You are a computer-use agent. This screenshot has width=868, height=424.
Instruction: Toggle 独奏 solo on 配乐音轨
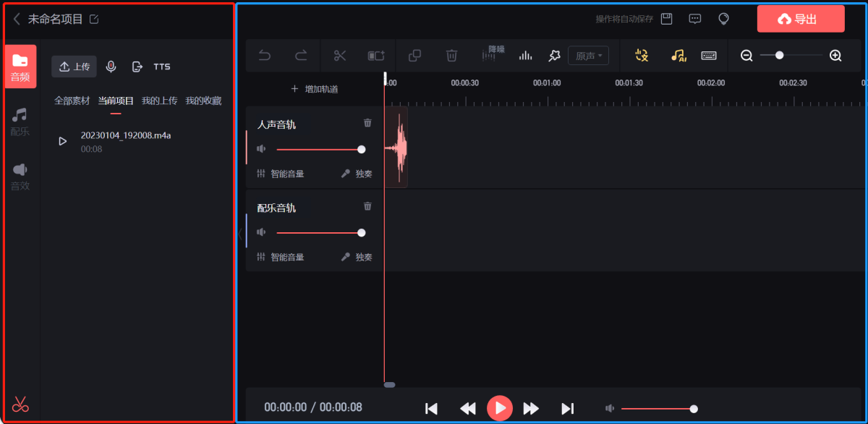pyautogui.click(x=357, y=257)
